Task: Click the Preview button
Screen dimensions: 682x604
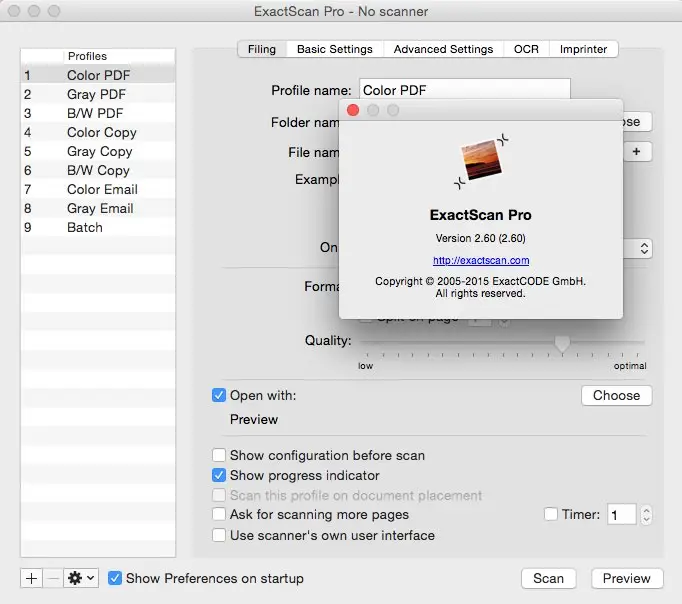Action: pos(627,578)
